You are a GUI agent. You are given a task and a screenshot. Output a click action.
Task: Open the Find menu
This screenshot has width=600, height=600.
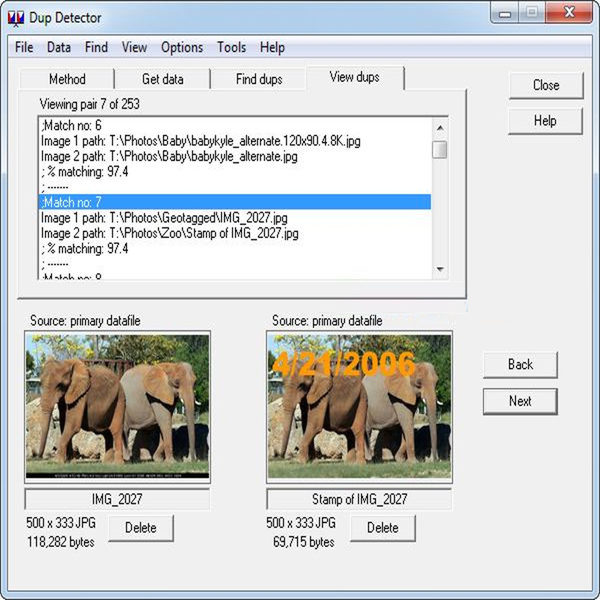pyautogui.click(x=96, y=47)
